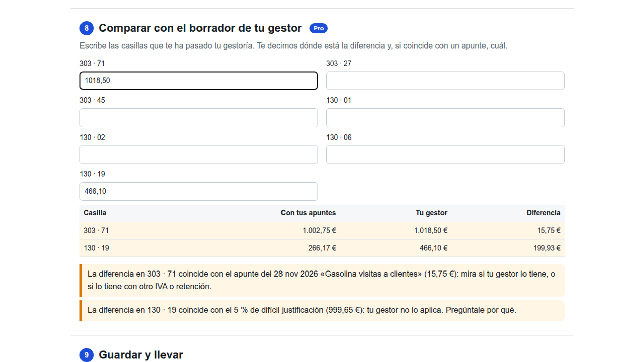
Task: Click the 'Comparar con el borrador de tu gestor' heading
Action: (200, 28)
